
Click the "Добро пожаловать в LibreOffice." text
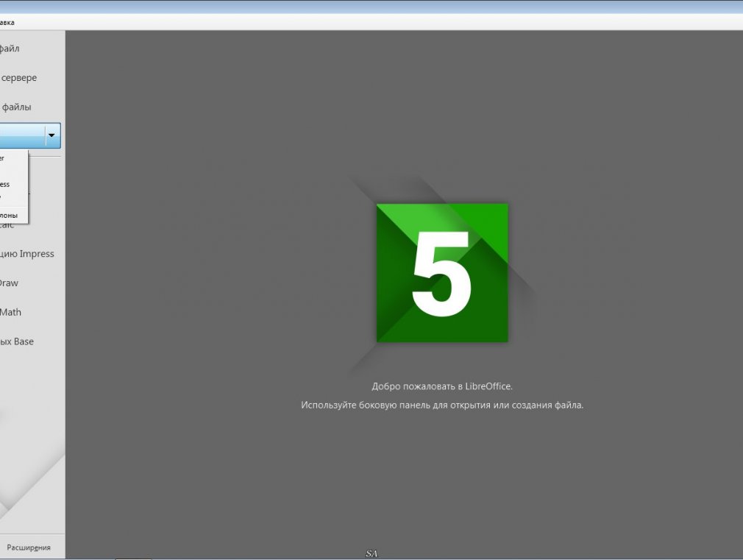(x=442, y=386)
